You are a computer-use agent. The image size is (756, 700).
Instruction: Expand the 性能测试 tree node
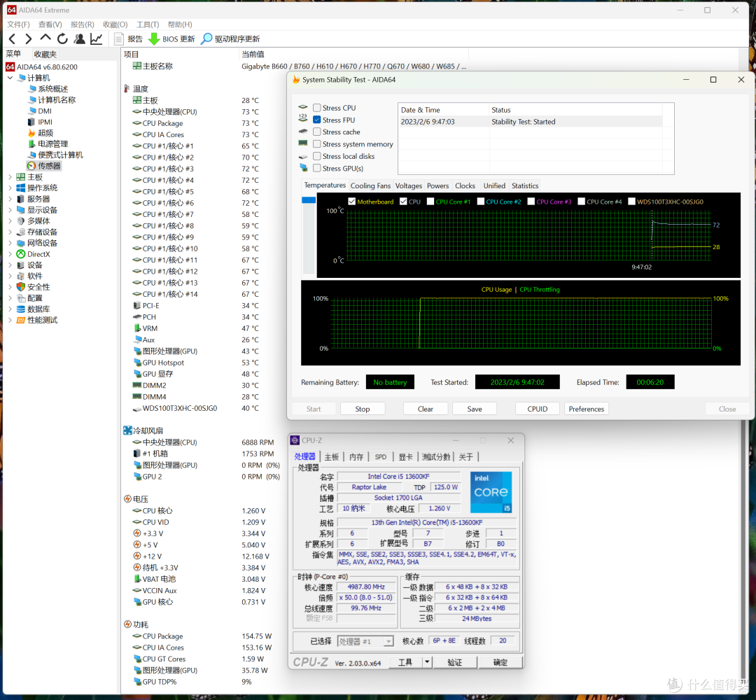pyautogui.click(x=10, y=320)
